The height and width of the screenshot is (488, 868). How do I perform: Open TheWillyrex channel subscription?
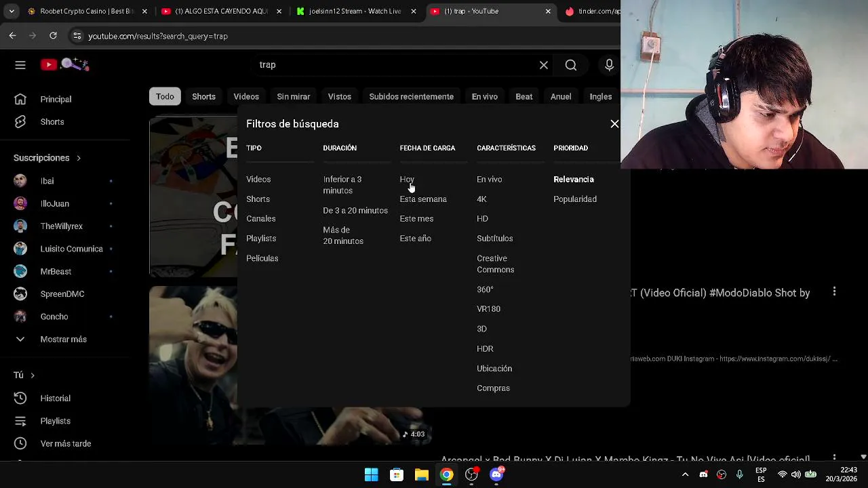pos(61,226)
